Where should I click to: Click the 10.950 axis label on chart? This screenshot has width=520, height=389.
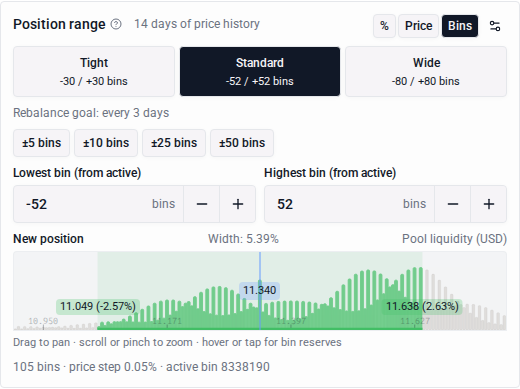(43, 321)
